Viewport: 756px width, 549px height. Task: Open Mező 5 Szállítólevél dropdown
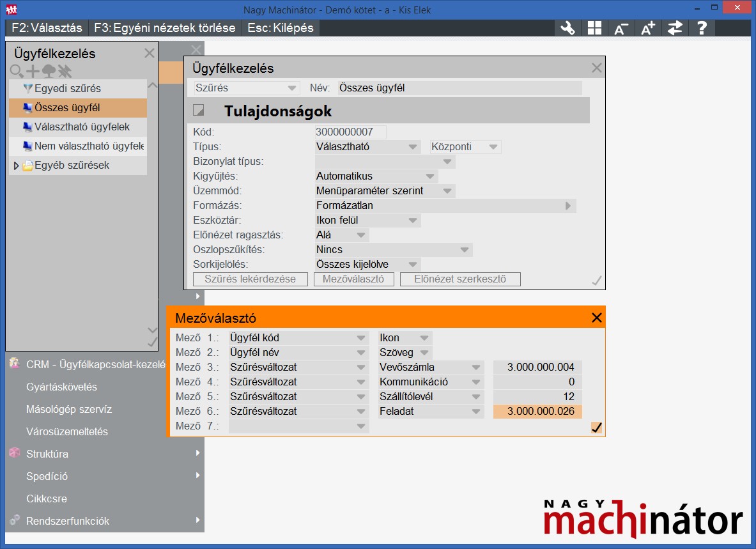(476, 397)
